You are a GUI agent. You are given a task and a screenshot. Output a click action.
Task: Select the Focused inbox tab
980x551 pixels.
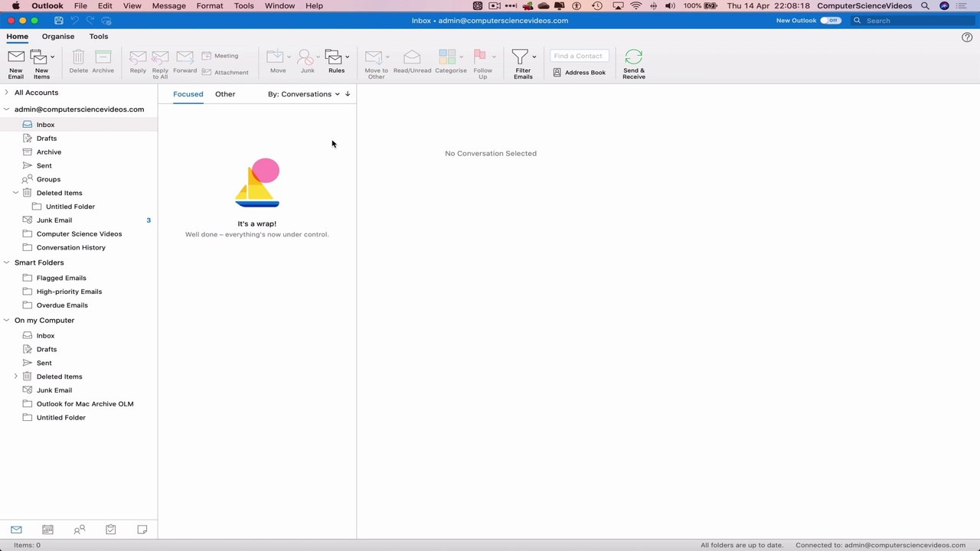pyautogui.click(x=188, y=94)
